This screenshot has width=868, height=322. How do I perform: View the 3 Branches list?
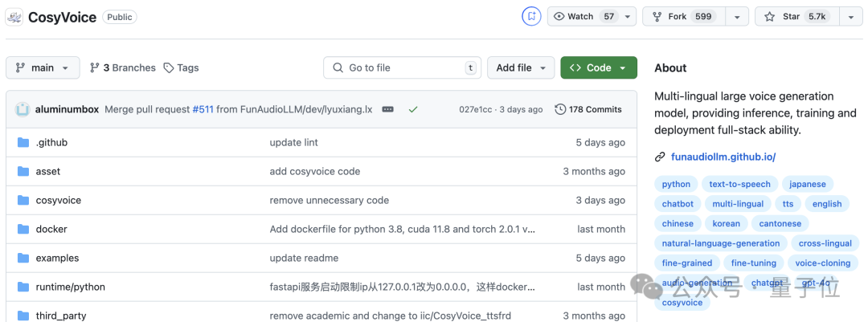tap(122, 68)
